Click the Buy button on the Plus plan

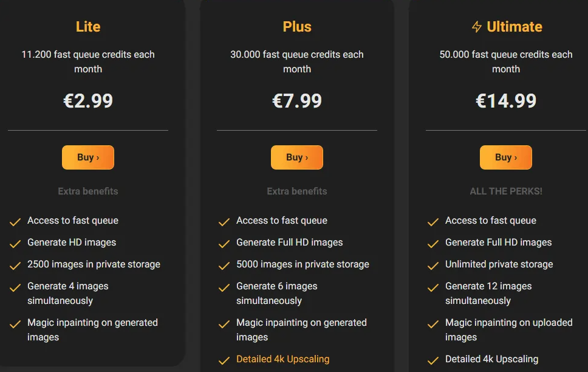(x=297, y=157)
